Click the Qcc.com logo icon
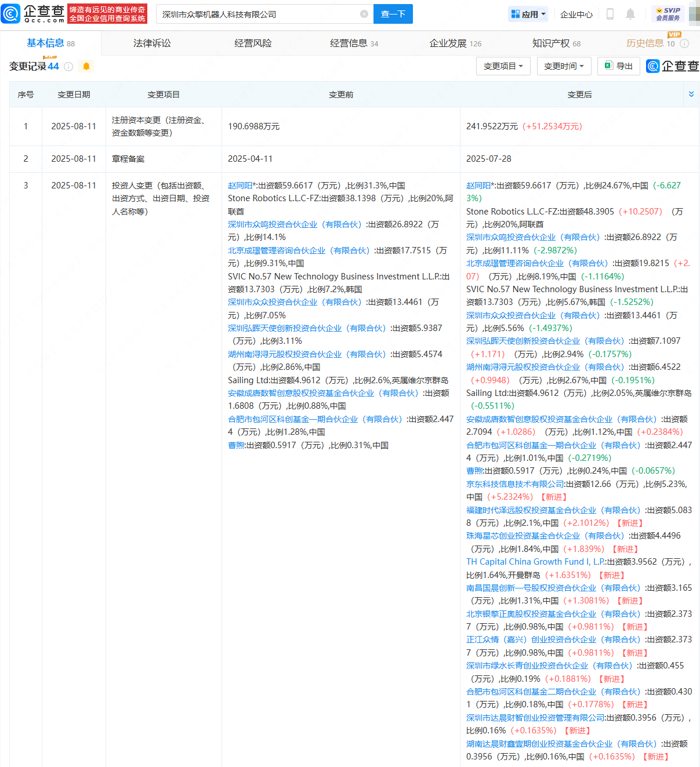The width and height of the screenshot is (700, 767). point(11,13)
